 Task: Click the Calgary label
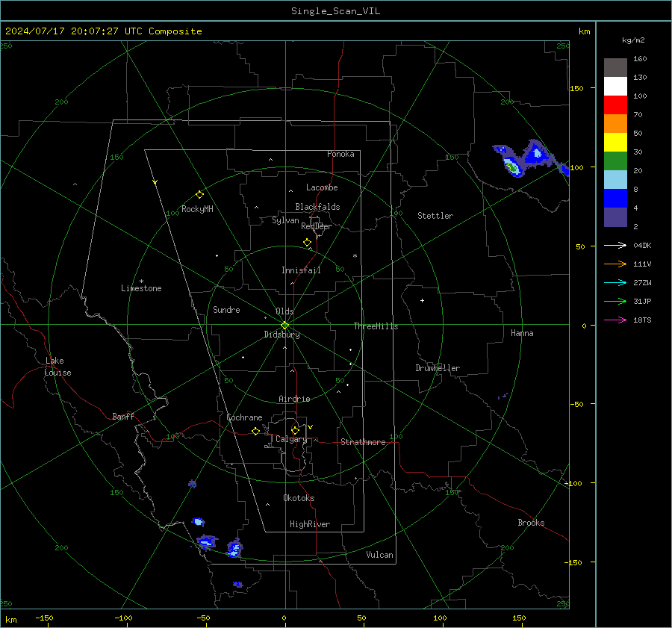click(x=291, y=439)
